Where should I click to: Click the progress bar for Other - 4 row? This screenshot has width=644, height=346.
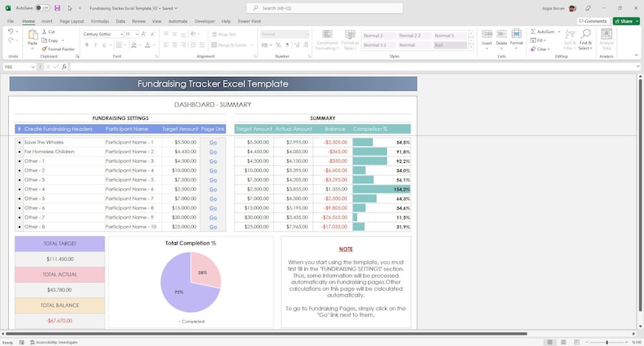pos(381,190)
